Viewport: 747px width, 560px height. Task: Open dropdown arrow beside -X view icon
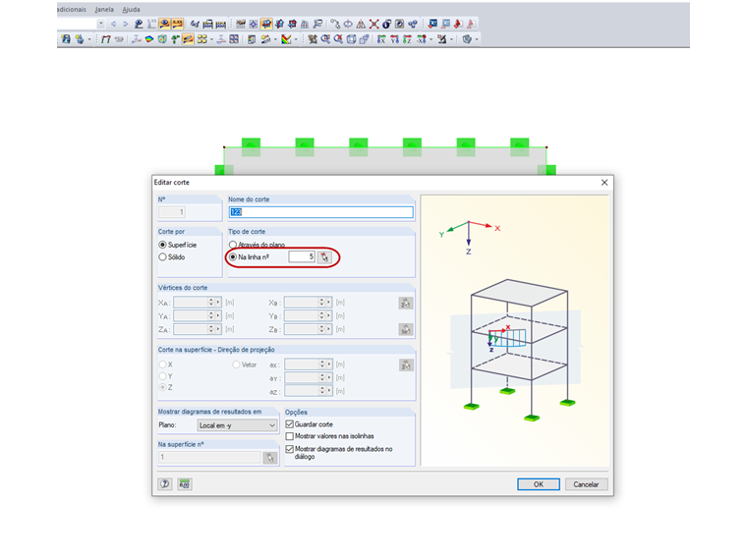[431, 39]
